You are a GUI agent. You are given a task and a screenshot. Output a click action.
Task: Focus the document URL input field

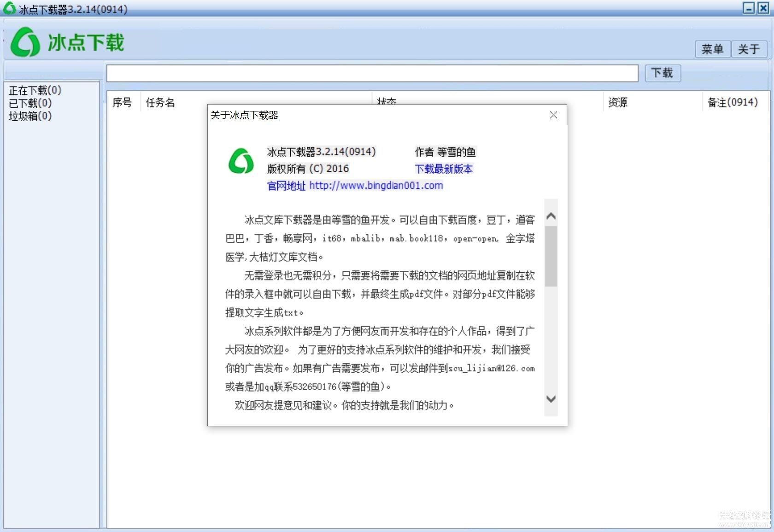pos(372,73)
